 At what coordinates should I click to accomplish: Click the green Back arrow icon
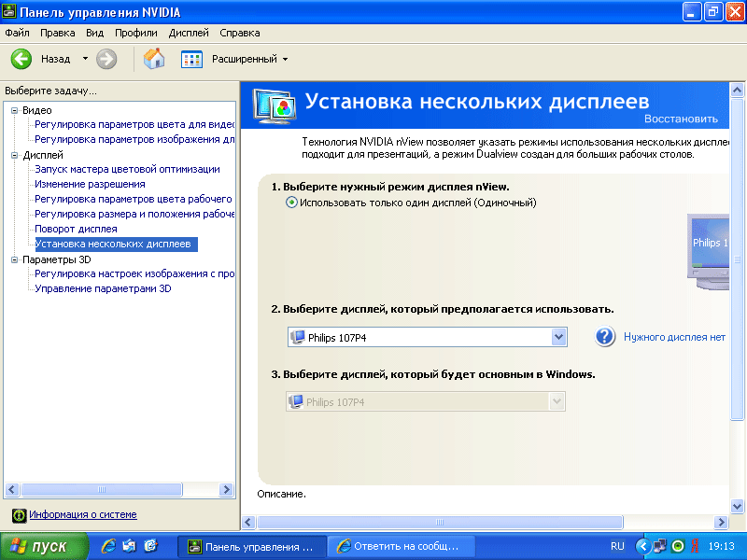coord(21,59)
